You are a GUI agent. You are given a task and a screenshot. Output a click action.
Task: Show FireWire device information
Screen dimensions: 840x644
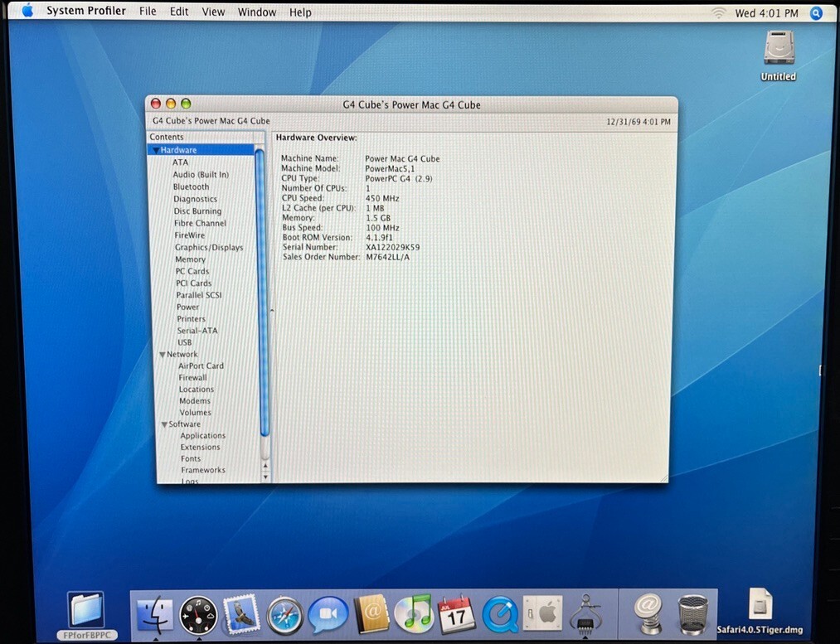(190, 235)
